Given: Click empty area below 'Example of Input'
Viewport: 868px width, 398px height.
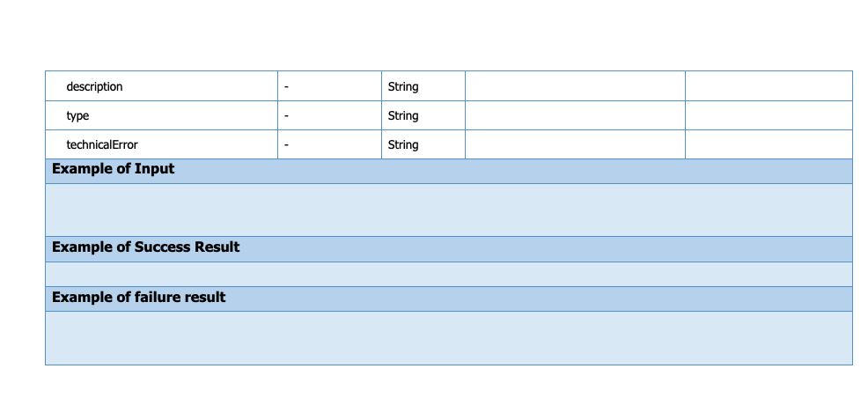Looking at the screenshot, I should 448,210.
